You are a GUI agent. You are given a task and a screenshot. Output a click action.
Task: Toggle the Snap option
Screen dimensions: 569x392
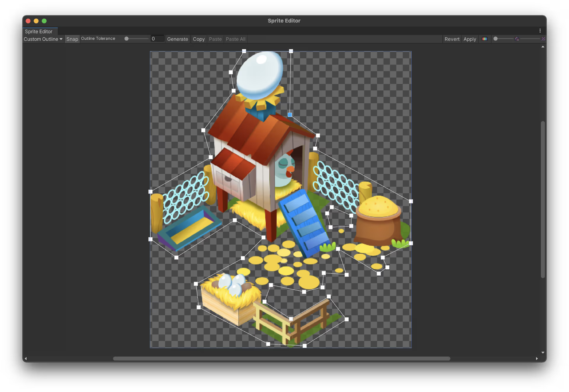pyautogui.click(x=72, y=39)
